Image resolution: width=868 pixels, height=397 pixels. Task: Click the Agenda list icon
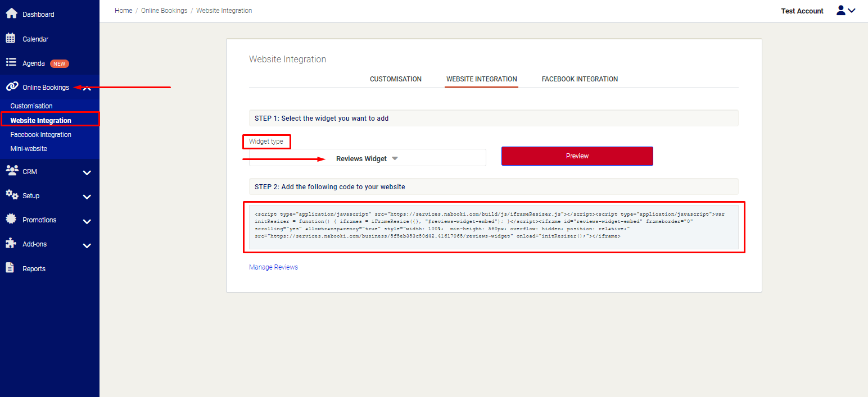pos(11,62)
